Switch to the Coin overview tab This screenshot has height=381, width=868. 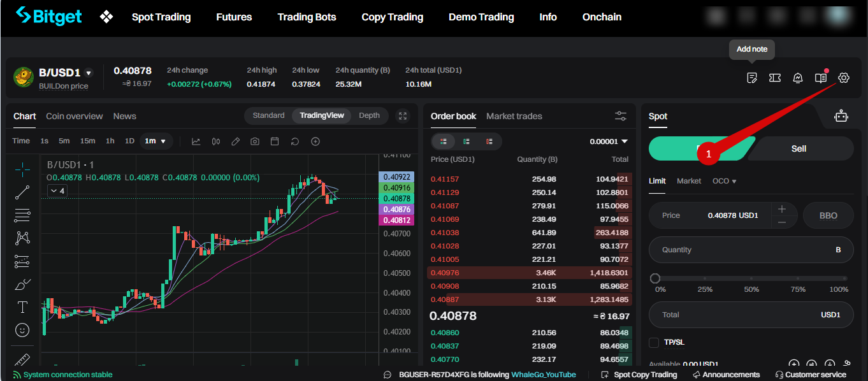pyautogui.click(x=74, y=116)
